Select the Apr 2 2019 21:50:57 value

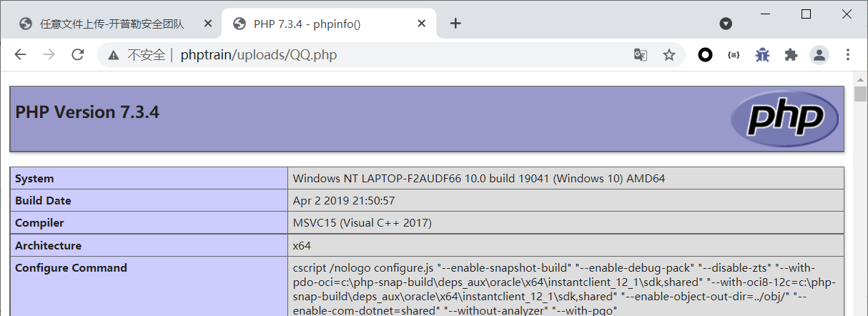tap(344, 201)
